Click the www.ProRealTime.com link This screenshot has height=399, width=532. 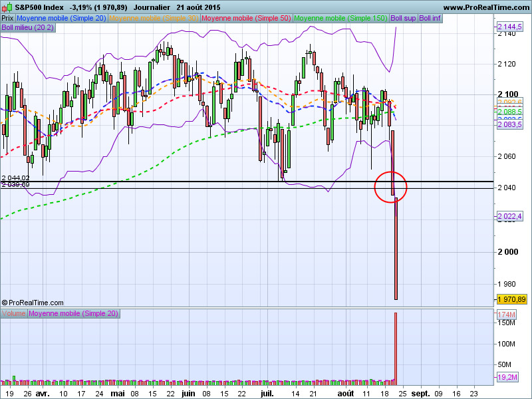click(x=486, y=7)
